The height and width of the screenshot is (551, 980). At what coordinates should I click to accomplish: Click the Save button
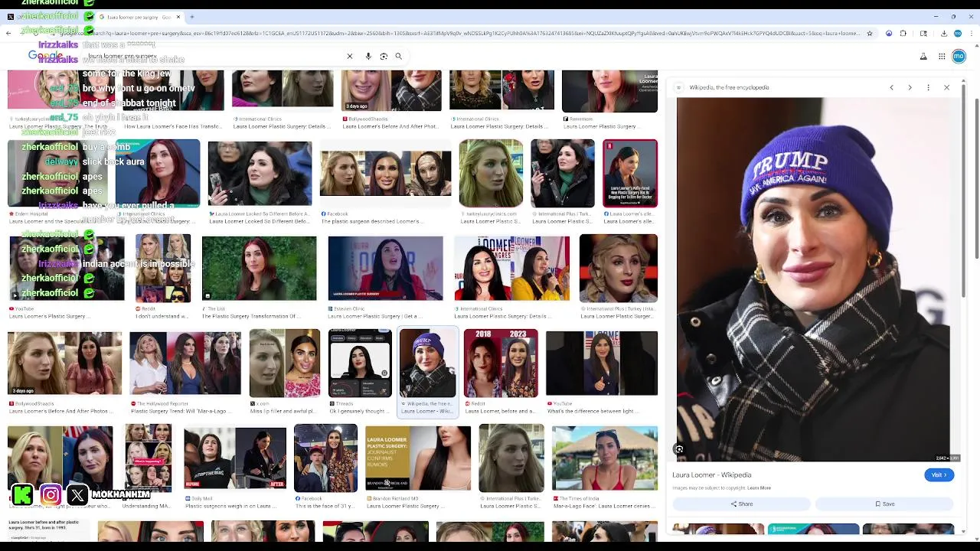click(884, 504)
